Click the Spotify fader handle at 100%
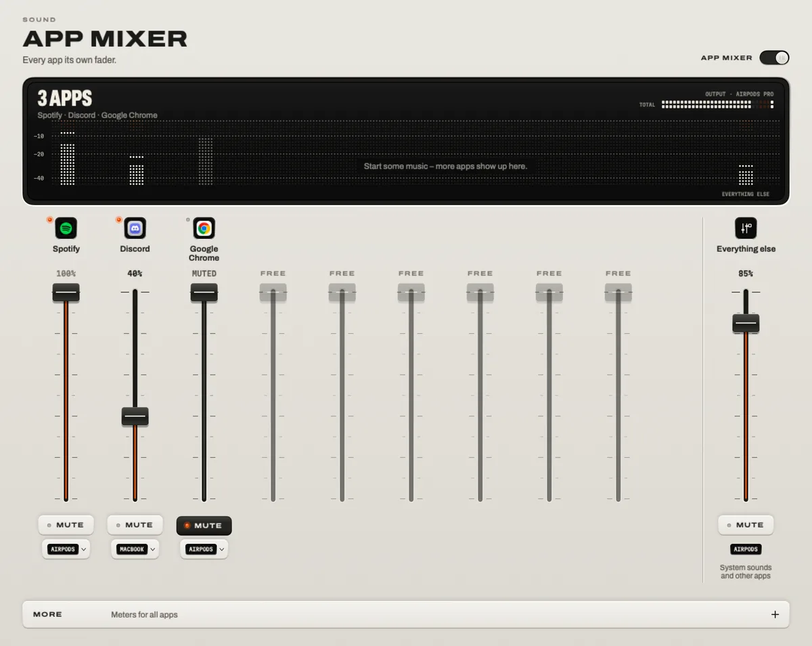Viewport: 812px width, 646px height. (x=66, y=293)
